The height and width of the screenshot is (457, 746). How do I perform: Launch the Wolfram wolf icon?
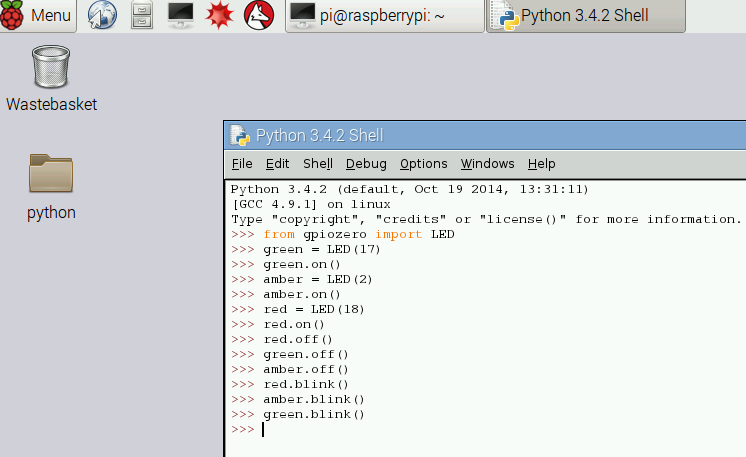point(258,16)
